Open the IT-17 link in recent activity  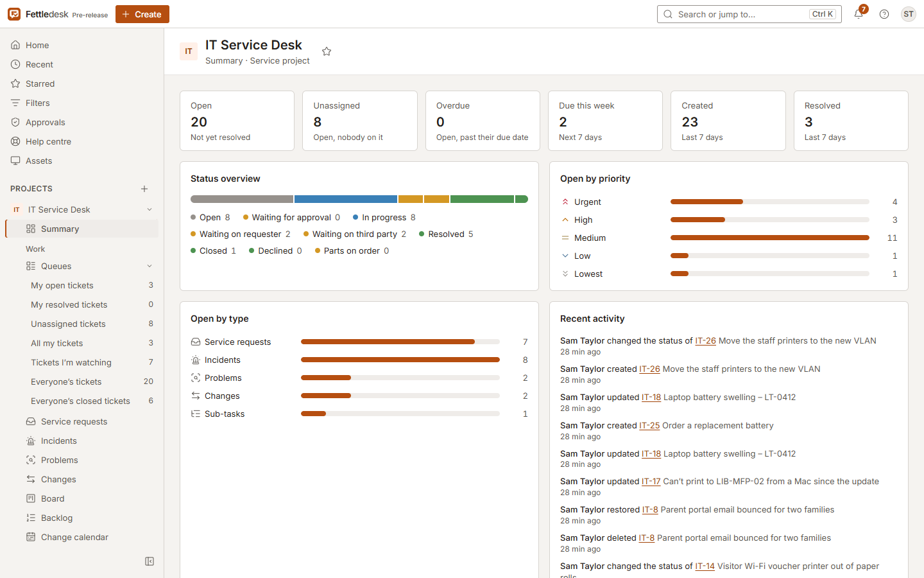coord(651,482)
